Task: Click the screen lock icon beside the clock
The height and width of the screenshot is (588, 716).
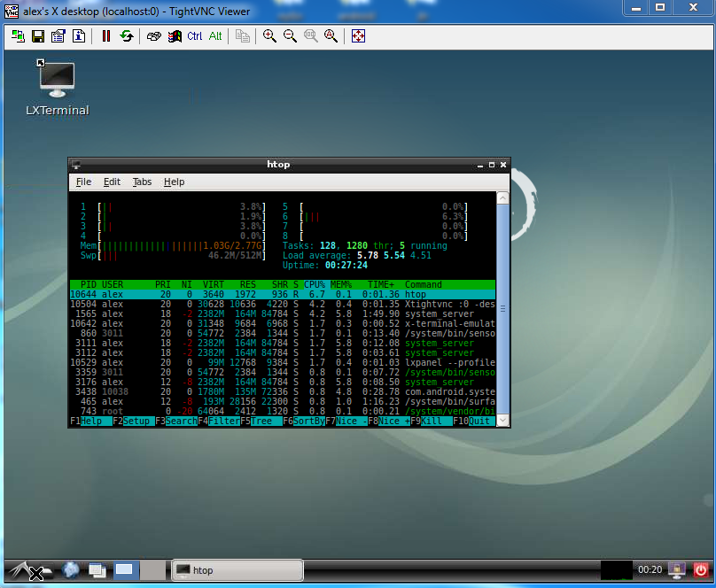Action: coord(677,569)
